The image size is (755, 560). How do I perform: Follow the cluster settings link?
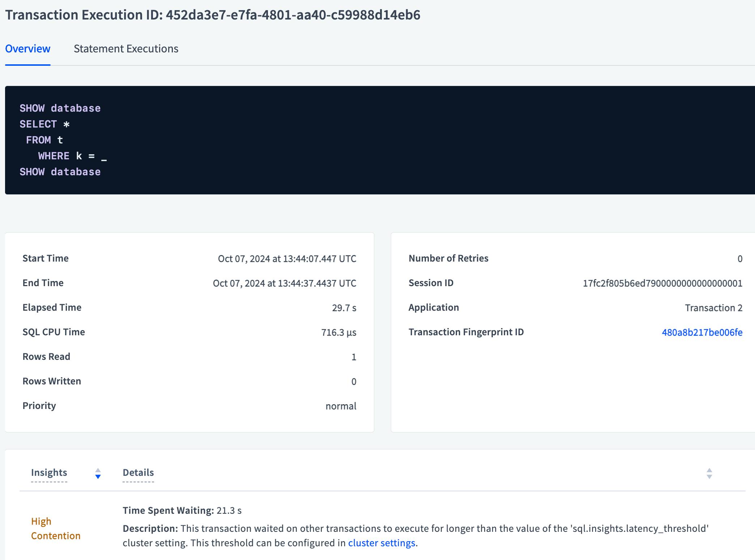pyautogui.click(x=381, y=543)
